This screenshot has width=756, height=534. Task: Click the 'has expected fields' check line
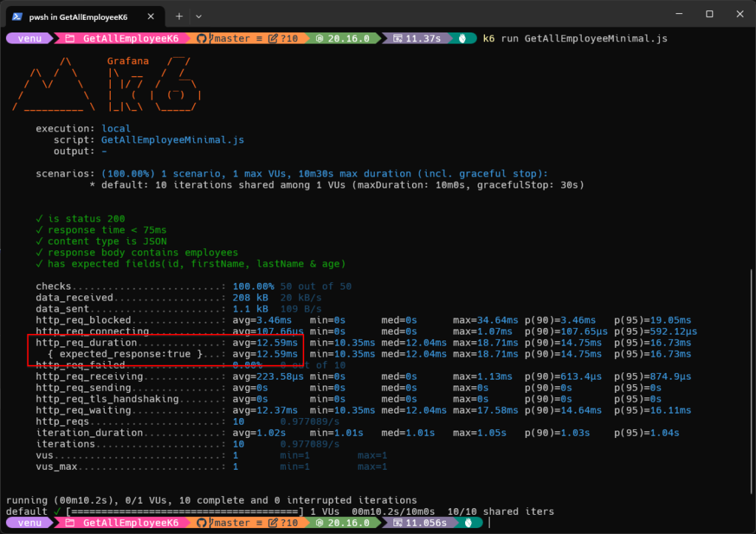(191, 264)
